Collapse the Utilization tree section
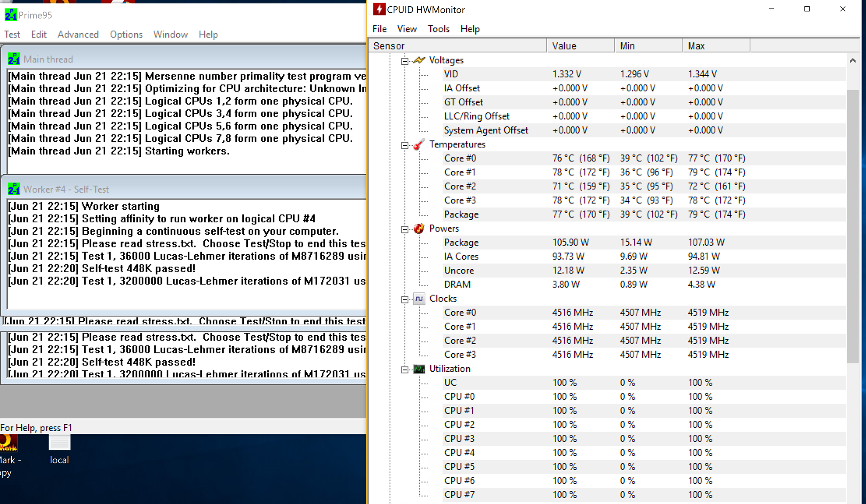Screen dimensions: 866x504 pos(405,370)
